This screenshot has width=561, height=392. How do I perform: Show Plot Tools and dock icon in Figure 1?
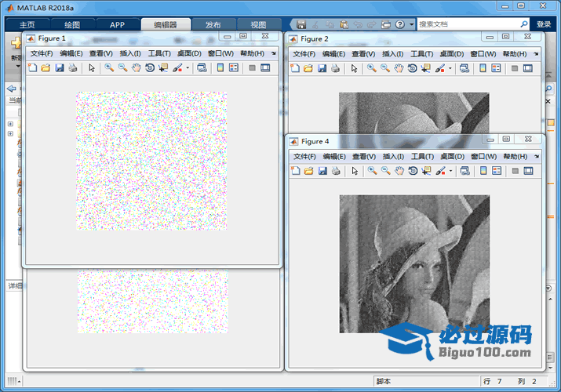tap(265, 68)
